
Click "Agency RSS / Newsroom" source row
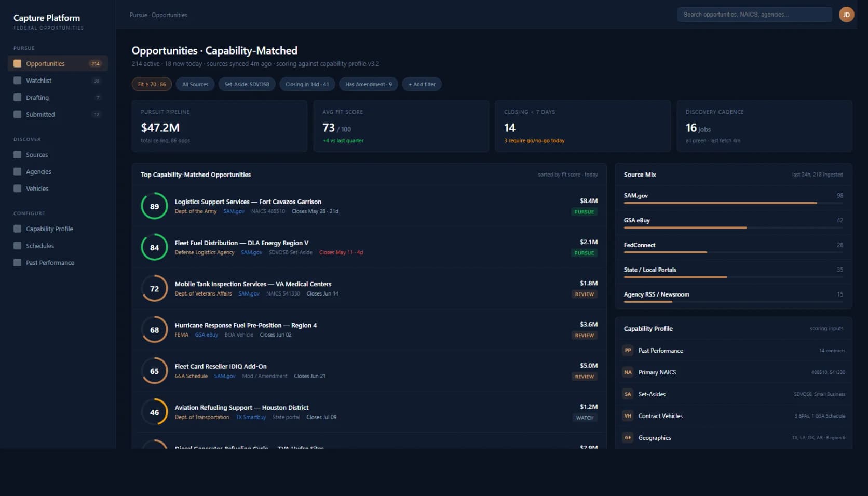tap(733, 297)
